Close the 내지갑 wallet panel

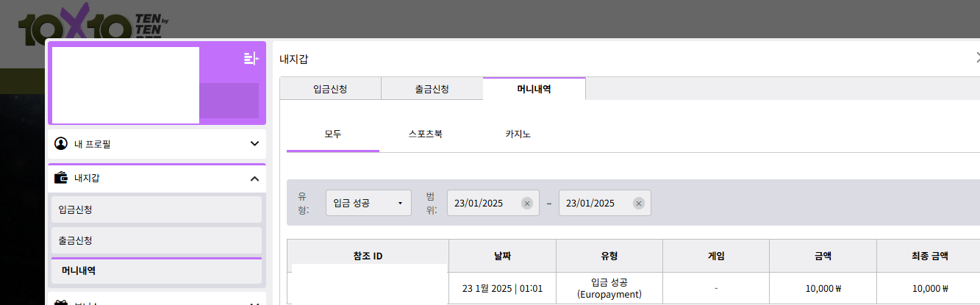[976, 57]
